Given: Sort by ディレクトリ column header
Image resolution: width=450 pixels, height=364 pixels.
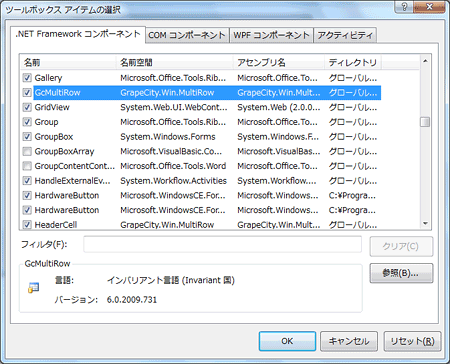Looking at the screenshot, I should click(353, 62).
